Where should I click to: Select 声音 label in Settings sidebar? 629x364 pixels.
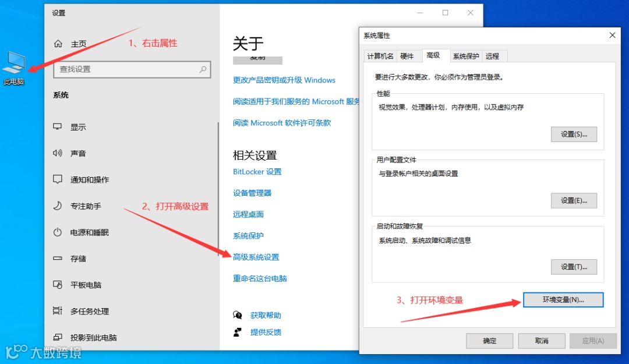coord(78,153)
